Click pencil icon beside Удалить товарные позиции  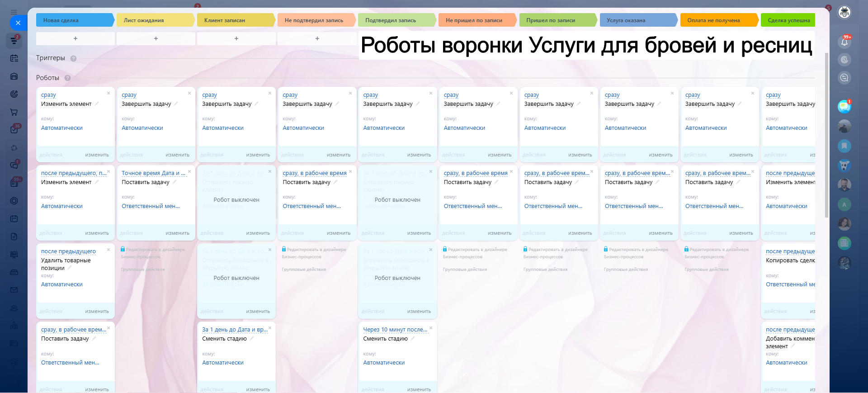[x=70, y=268]
